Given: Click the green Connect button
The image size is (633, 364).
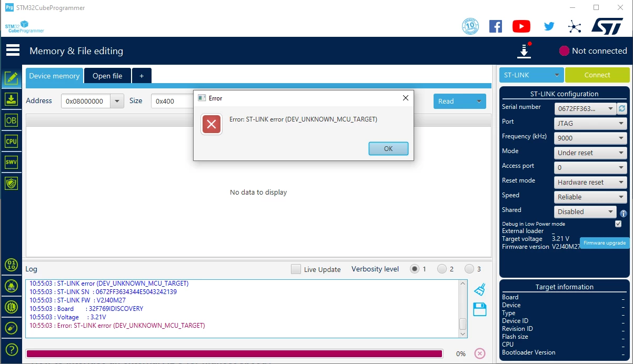Looking at the screenshot, I should (597, 75).
